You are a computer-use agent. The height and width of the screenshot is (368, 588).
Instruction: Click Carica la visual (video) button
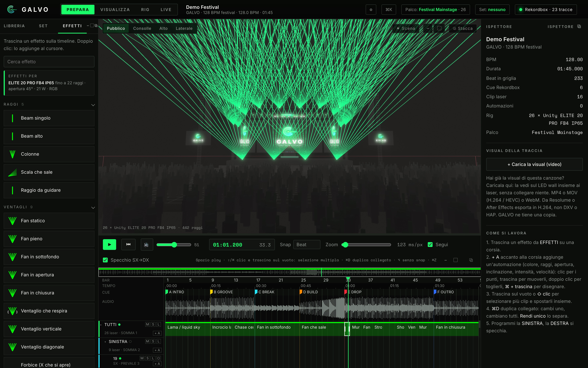pyautogui.click(x=534, y=164)
